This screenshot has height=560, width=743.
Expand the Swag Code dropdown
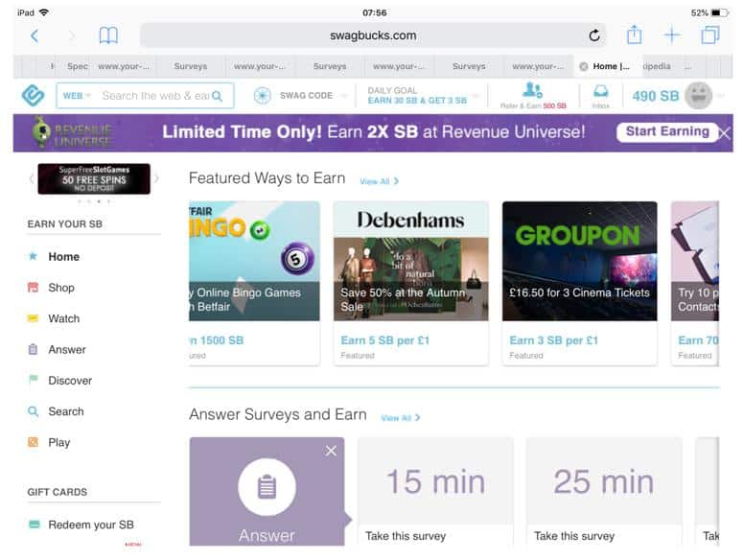coord(344,96)
